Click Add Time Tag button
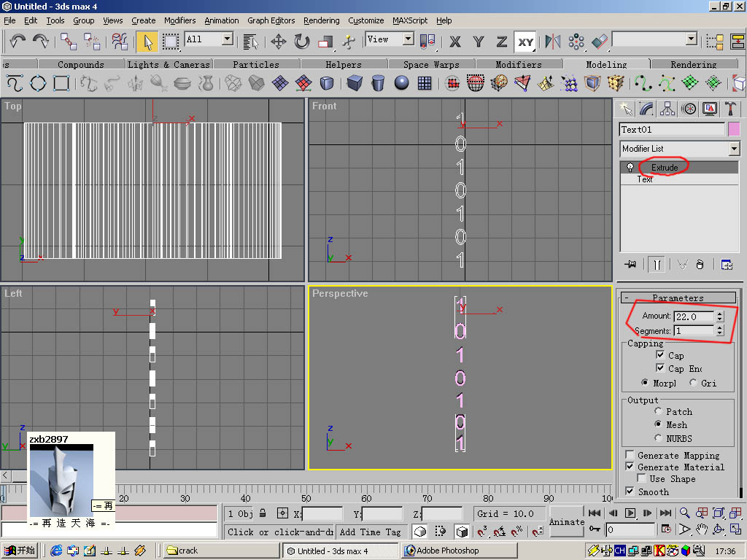Image resolution: width=747 pixels, height=560 pixels. coord(370,532)
